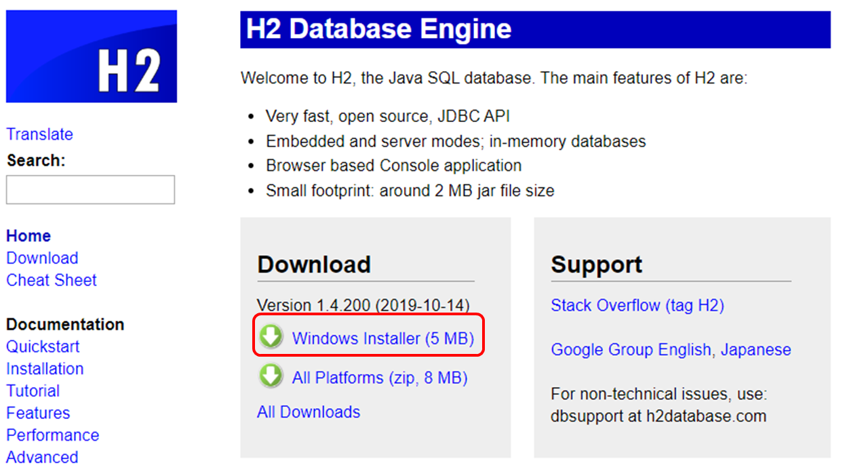Click the Version 1.4.200 (2019-10-14) text

tap(363, 306)
